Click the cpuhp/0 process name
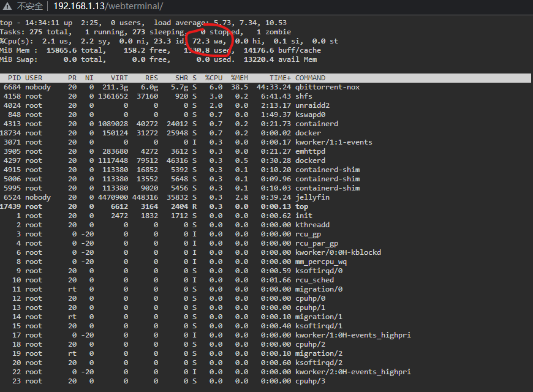Viewport: 533px width, 392px height. pyautogui.click(x=310, y=298)
